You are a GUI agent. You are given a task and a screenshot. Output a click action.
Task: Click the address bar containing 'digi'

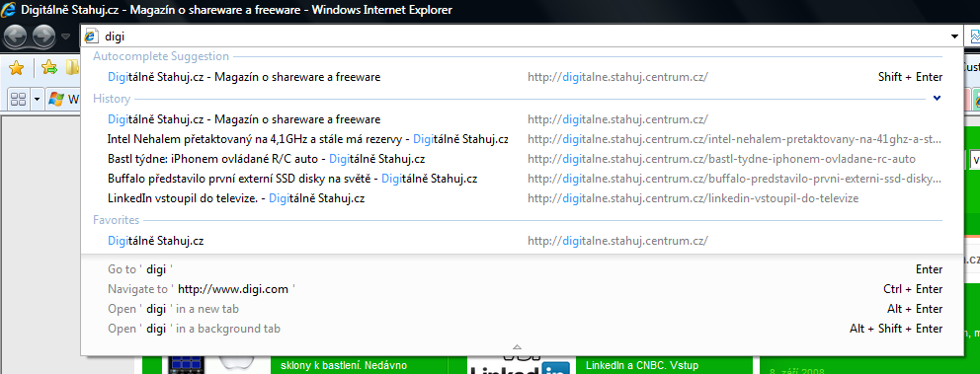[521, 37]
